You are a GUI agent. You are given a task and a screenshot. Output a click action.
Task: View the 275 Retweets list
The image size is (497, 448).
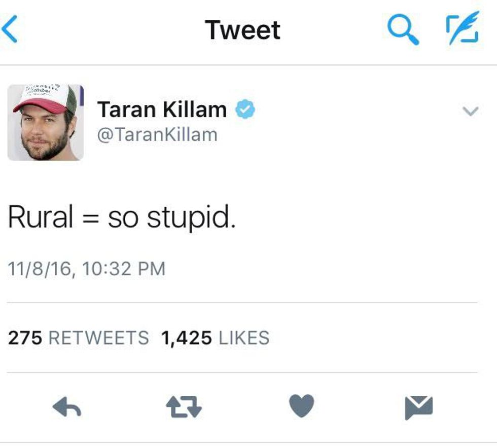coord(78,338)
